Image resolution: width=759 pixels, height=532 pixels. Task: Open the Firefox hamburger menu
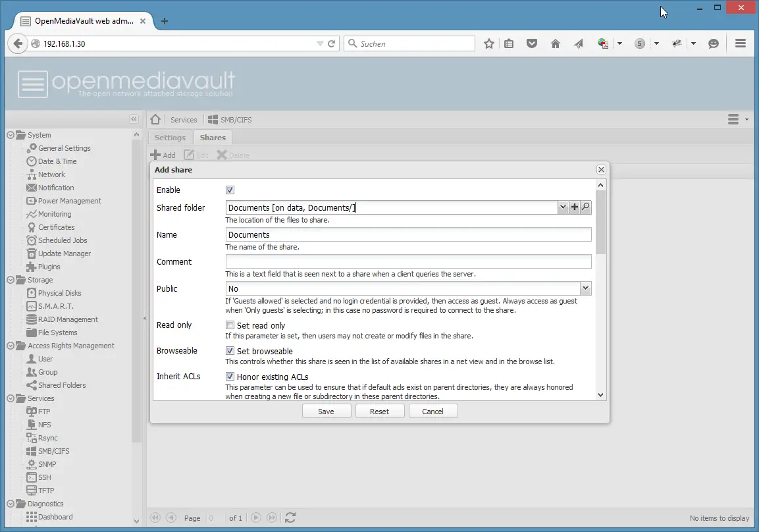740,43
